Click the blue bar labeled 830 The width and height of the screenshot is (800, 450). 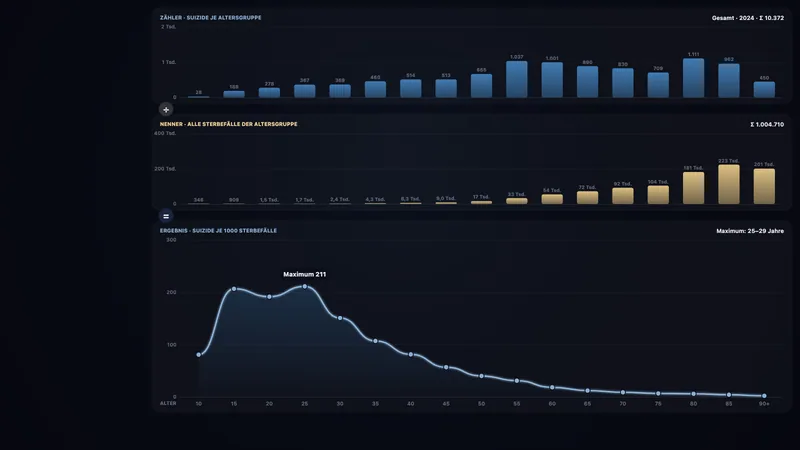[x=623, y=83]
